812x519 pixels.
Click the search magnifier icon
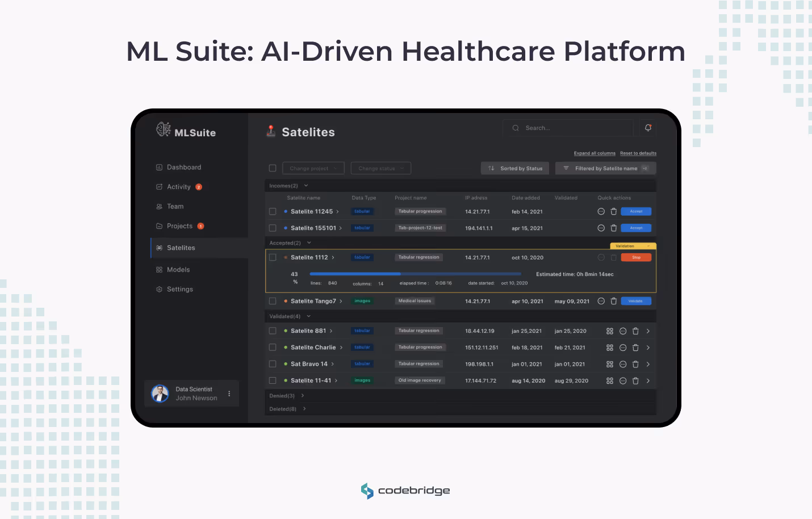(x=516, y=128)
